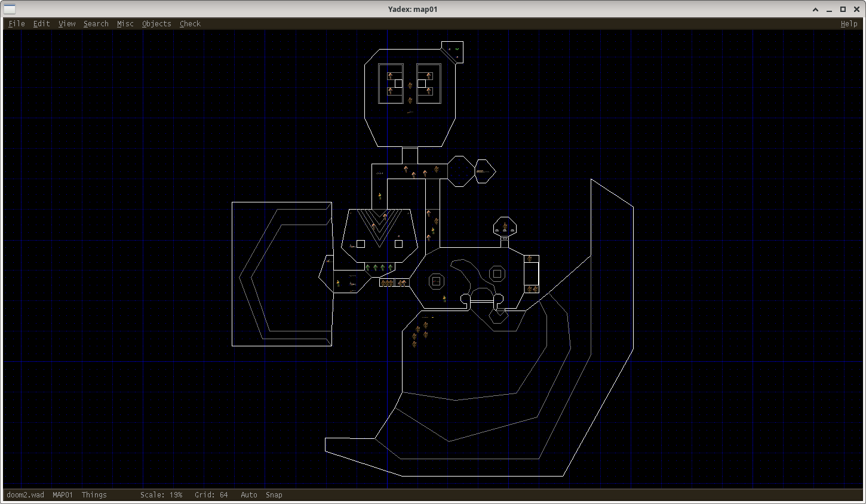Open the Edit menu
Screen dimensions: 866x504
41,24
